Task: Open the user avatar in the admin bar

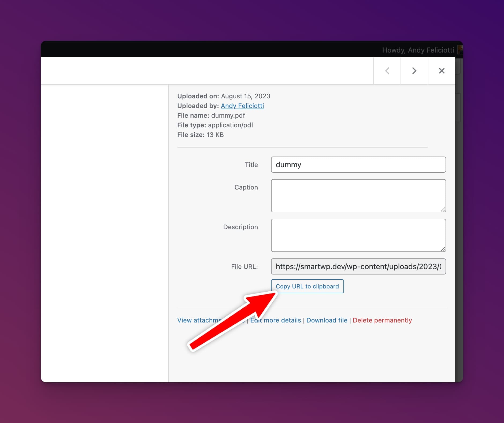Action: tap(460, 50)
